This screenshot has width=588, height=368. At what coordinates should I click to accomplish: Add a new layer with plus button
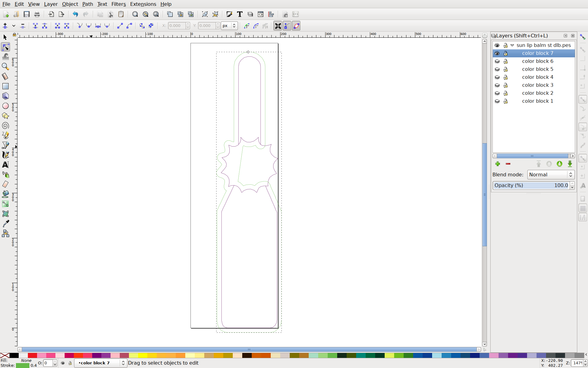[498, 164]
